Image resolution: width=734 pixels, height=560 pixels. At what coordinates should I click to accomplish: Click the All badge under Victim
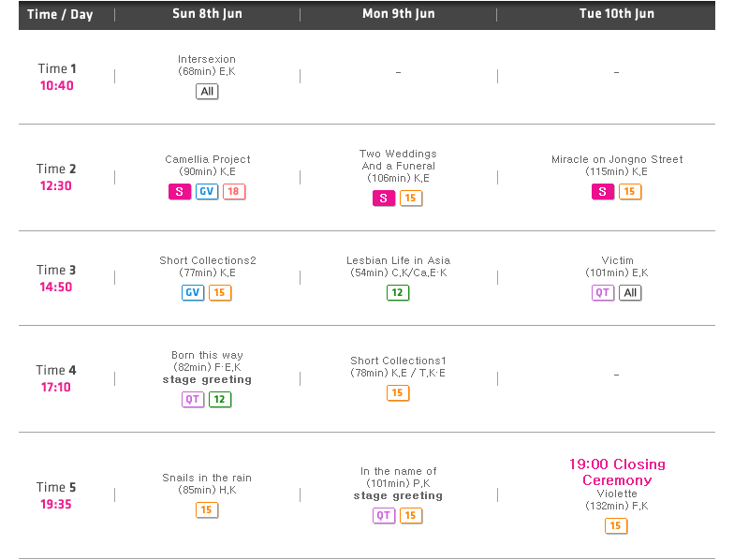[631, 292]
